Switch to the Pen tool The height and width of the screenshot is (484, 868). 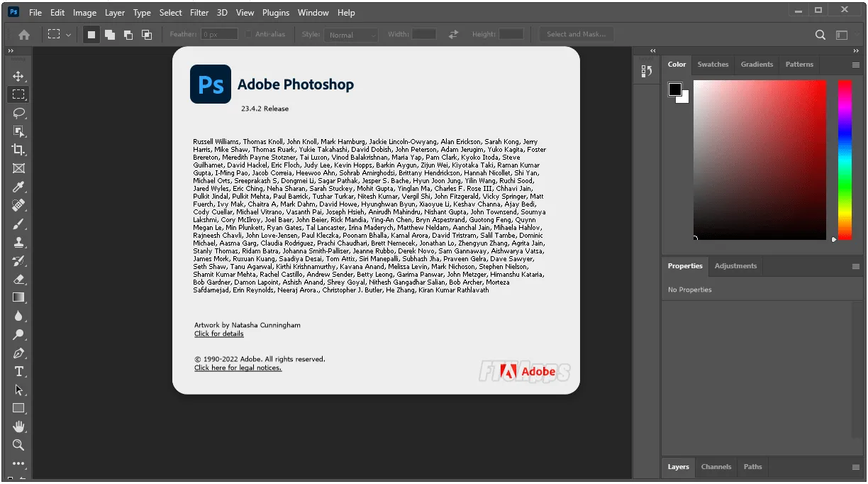tap(18, 353)
